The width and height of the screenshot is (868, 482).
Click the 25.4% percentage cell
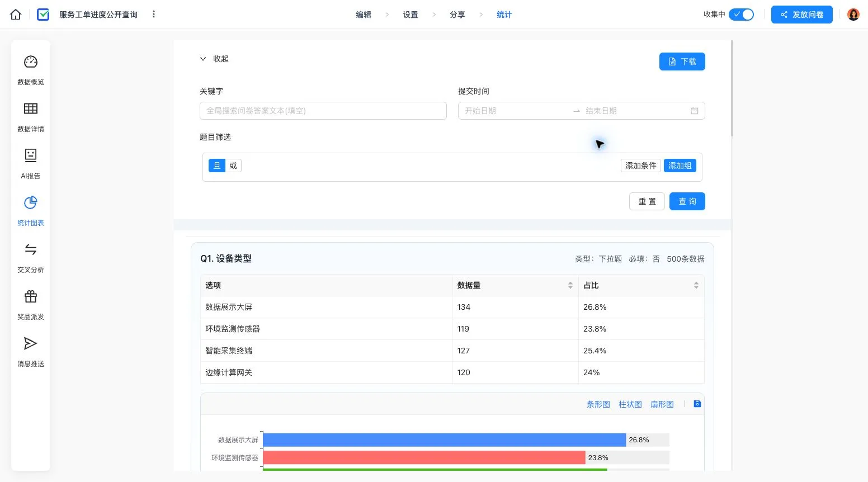pyautogui.click(x=641, y=351)
